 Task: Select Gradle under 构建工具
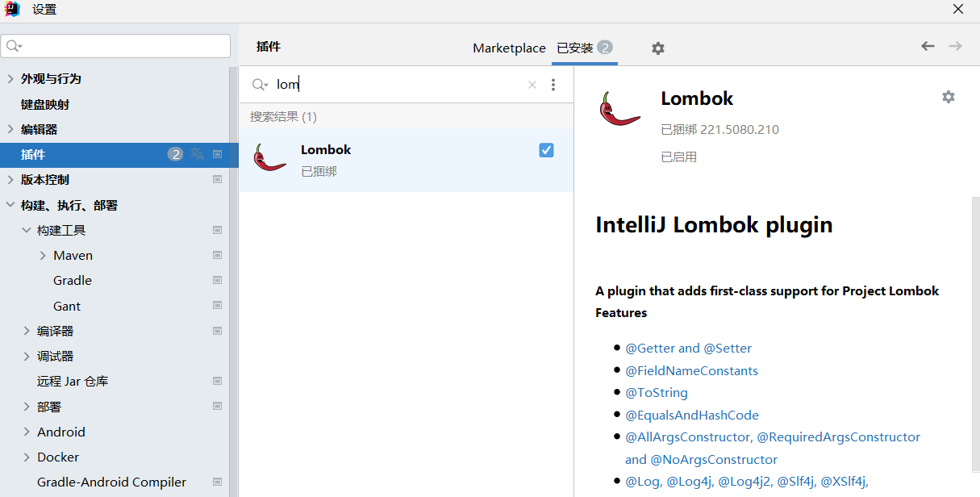pyautogui.click(x=73, y=280)
